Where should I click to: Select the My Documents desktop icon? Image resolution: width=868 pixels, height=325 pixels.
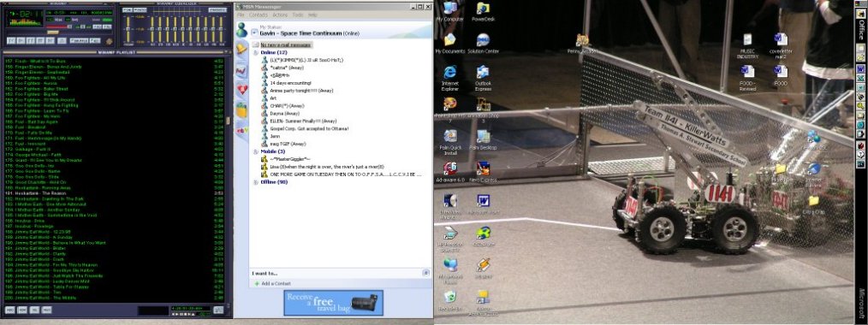pos(449,43)
